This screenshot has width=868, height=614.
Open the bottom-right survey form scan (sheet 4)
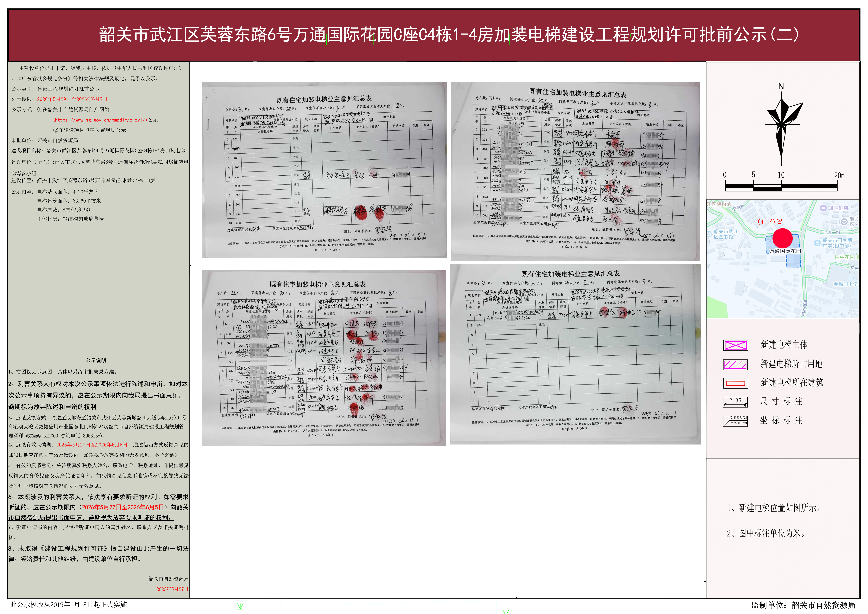pyautogui.click(x=575, y=354)
